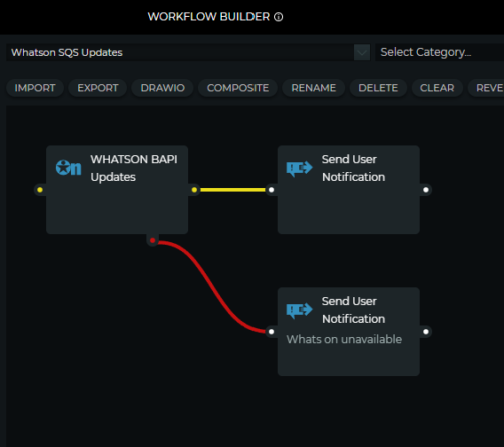
Task: Click yellow output port of WHATSON BAPI node
Action: pos(194,190)
